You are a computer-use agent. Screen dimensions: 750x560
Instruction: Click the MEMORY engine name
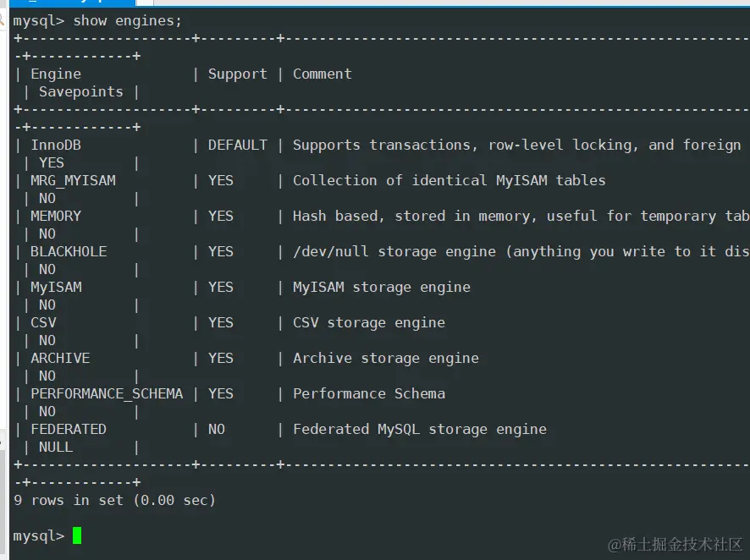[56, 216]
